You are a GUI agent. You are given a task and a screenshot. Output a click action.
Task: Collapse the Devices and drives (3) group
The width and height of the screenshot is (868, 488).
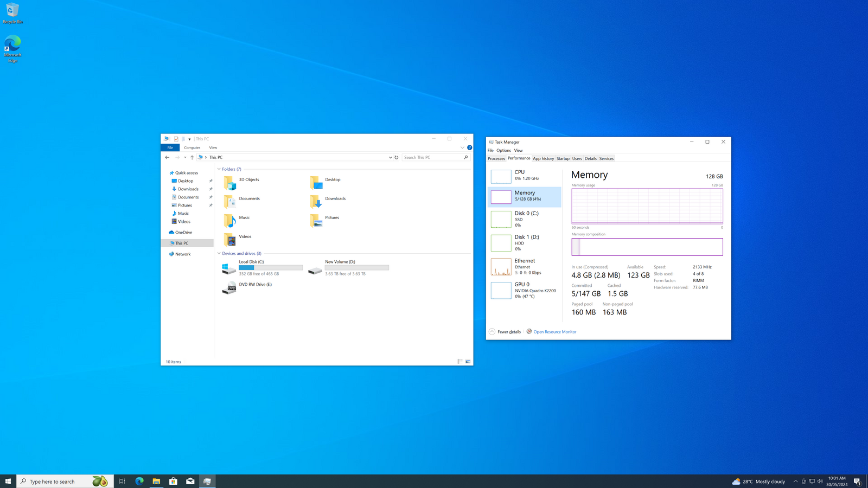(219, 253)
